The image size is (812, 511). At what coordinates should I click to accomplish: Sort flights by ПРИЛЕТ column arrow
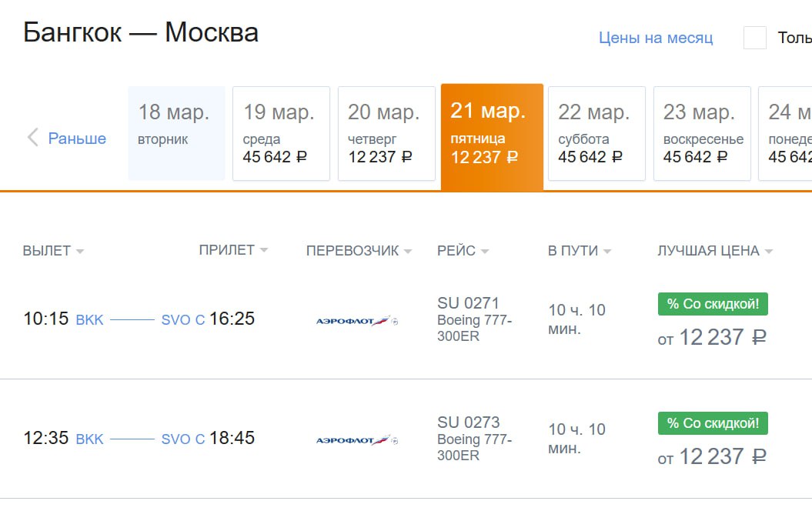point(264,251)
